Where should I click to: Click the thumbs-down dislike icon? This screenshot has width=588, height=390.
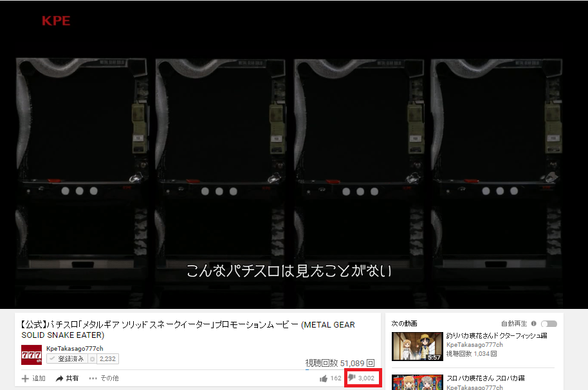352,377
